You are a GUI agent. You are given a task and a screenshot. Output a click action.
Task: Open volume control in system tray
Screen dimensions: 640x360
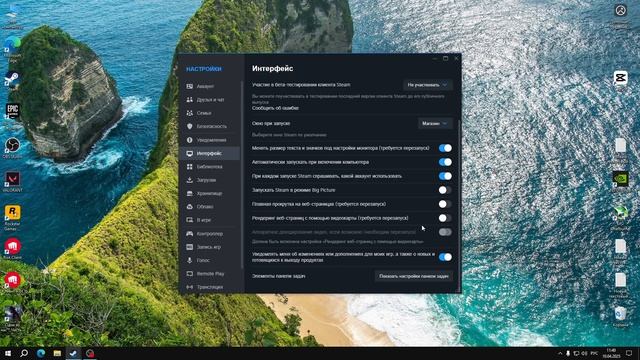click(584, 353)
